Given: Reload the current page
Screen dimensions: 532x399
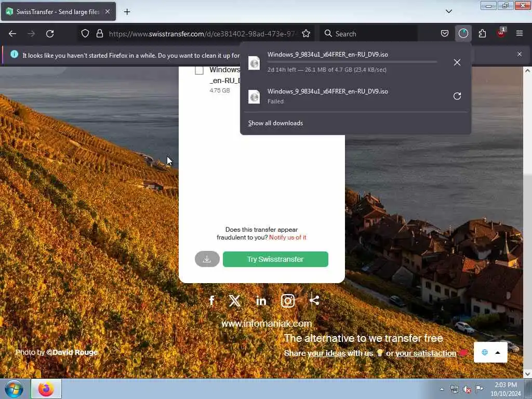Looking at the screenshot, I should [50, 34].
